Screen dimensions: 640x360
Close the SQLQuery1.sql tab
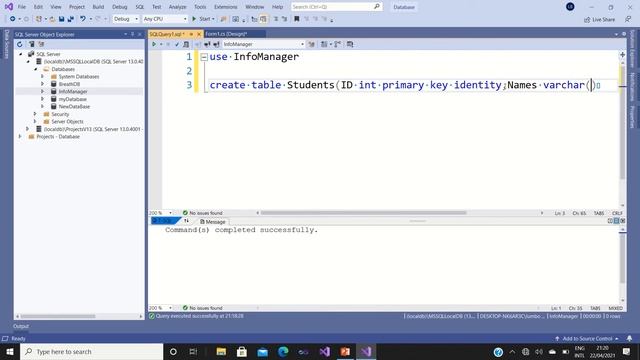coord(199,34)
